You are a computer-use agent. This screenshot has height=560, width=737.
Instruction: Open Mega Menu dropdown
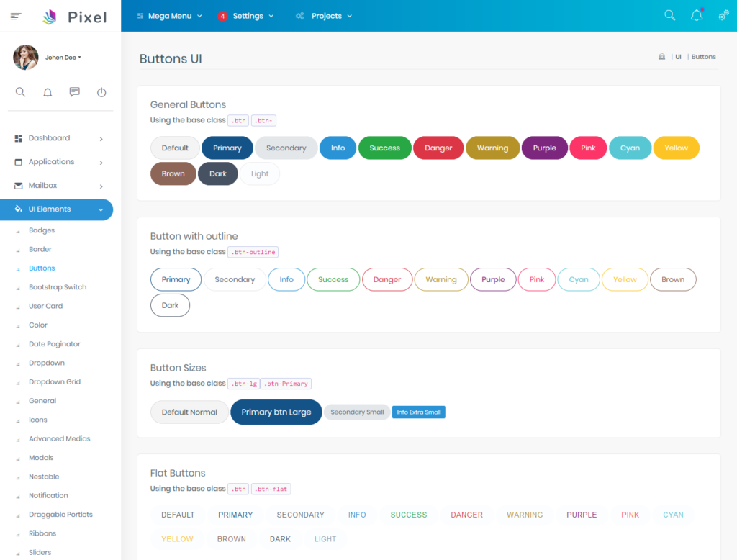coord(169,16)
